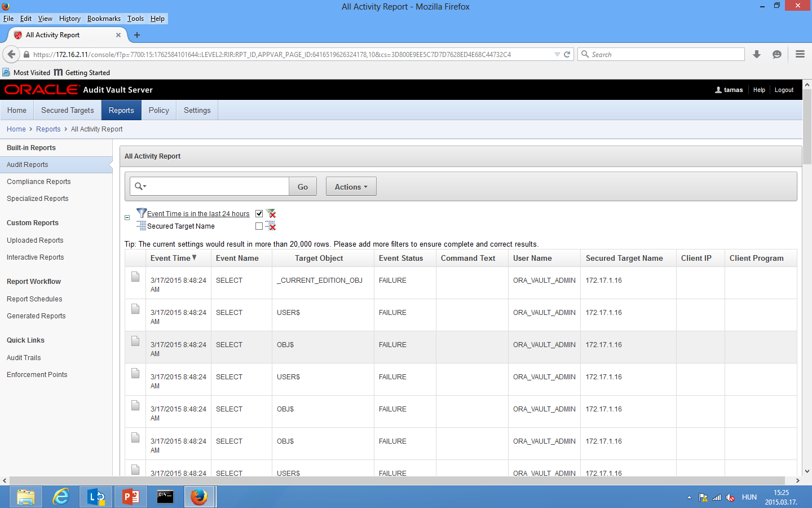
Task: Open the Target Object column header menu
Action: coord(319,258)
